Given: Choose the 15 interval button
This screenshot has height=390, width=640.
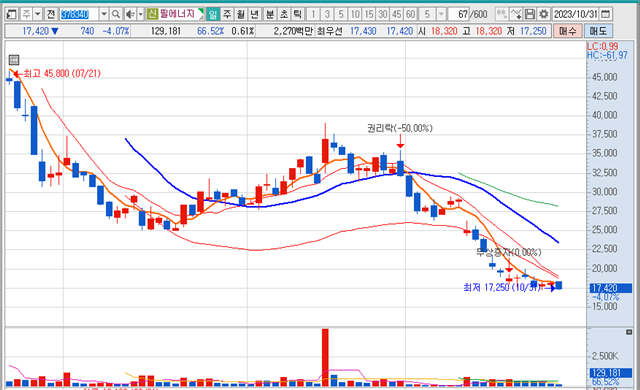Looking at the screenshot, I should point(369,15).
